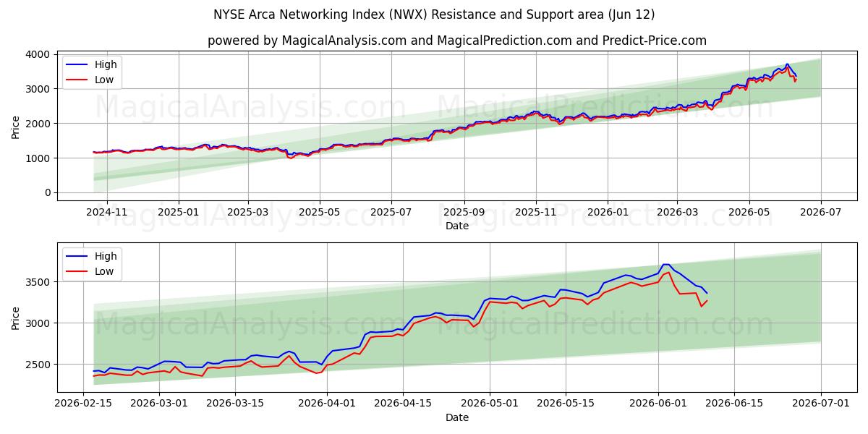Click the 'Date' axis label under top chart
The height and width of the screenshot is (434, 868).
[x=457, y=226]
